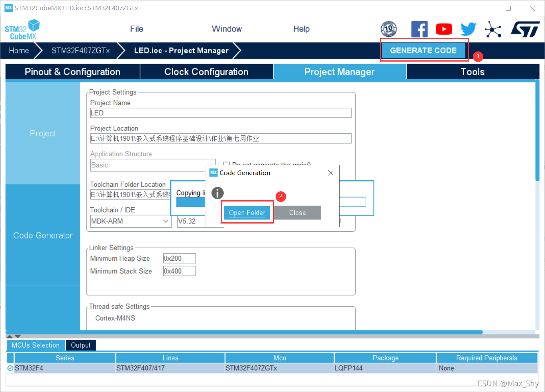Click the Open Folder button
This screenshot has height=392, width=545.
[x=247, y=213]
